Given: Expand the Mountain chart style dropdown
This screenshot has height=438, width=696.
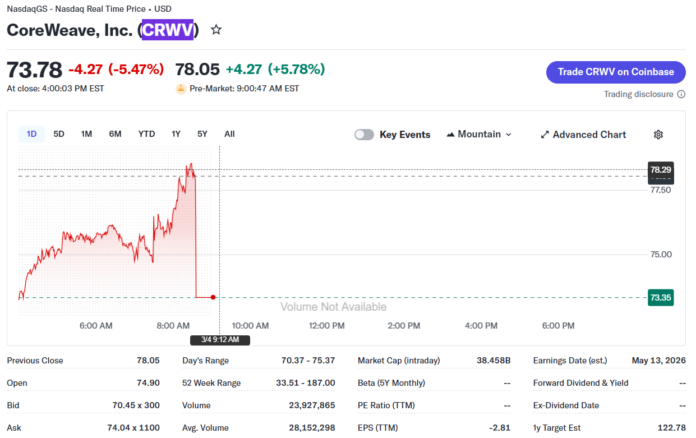Looking at the screenshot, I should (x=508, y=134).
